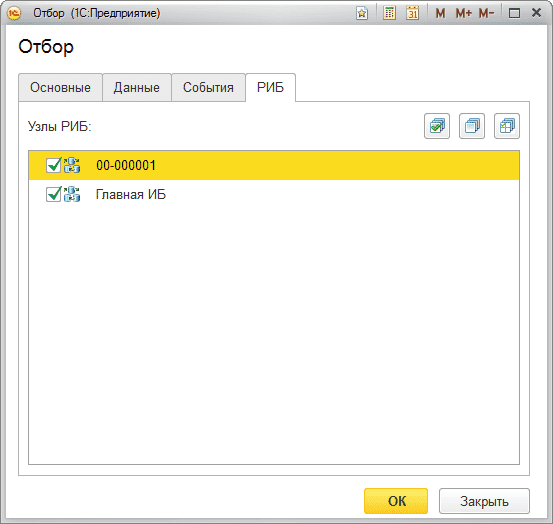
Task: Select the 00-000001 row text
Action: coord(126,165)
